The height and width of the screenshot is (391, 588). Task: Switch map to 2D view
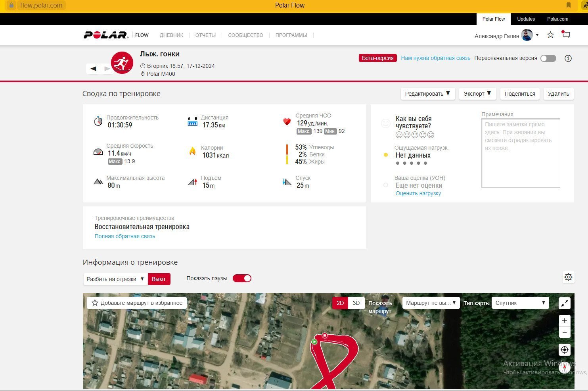click(340, 303)
